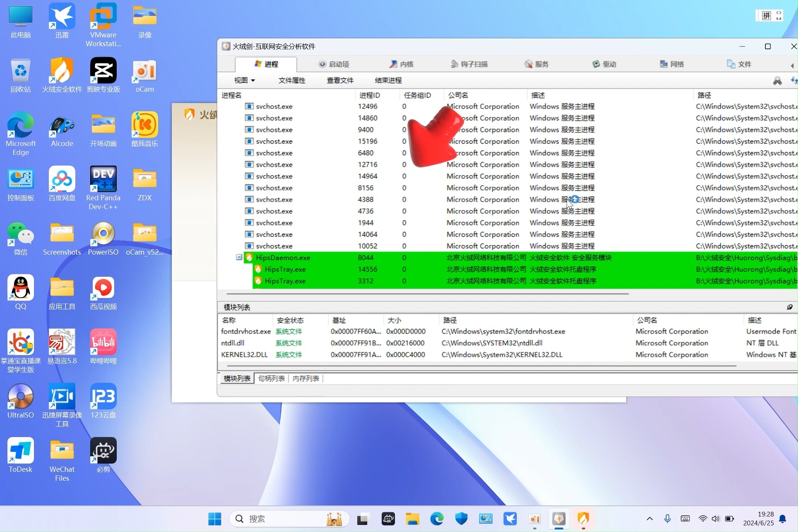Open the 19:28 clock and date
Image resolution: width=798 pixels, height=532 pixels.
click(759, 519)
